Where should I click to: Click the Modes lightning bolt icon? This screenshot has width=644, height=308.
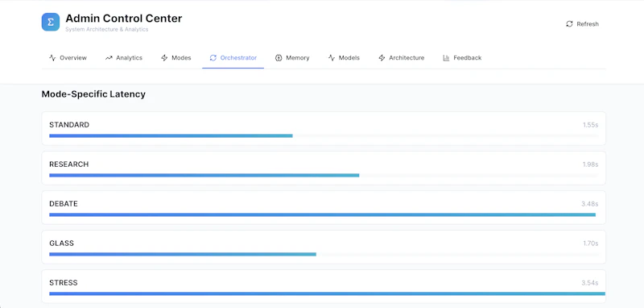[164, 57]
